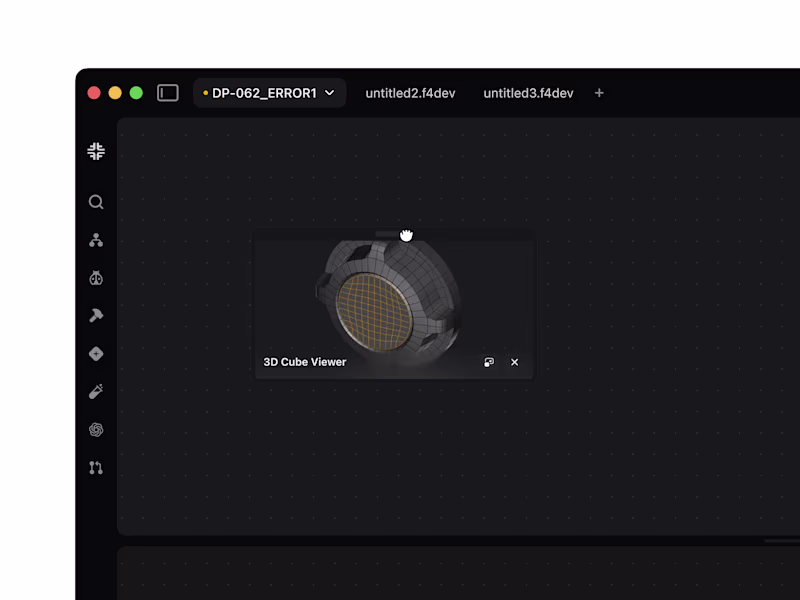Switch to the untitled2.f4dev tab
Image resolution: width=800 pixels, height=600 pixels.
[409, 92]
